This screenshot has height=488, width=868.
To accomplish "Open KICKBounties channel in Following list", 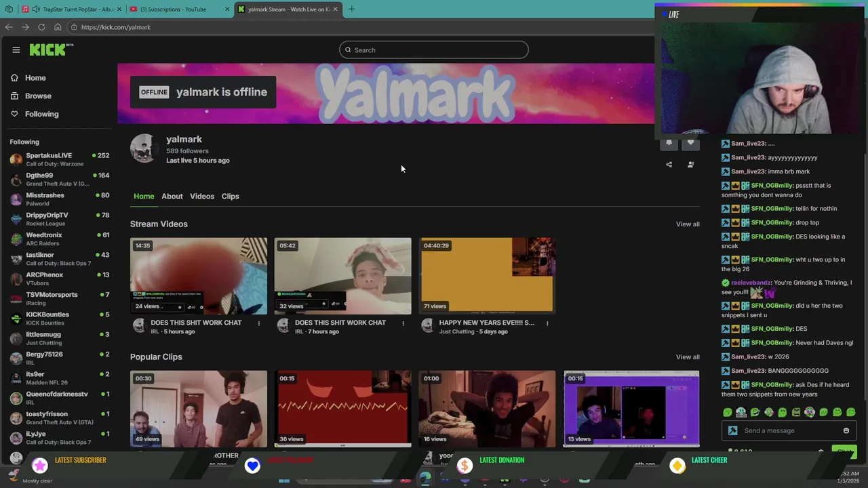I will coord(60,319).
